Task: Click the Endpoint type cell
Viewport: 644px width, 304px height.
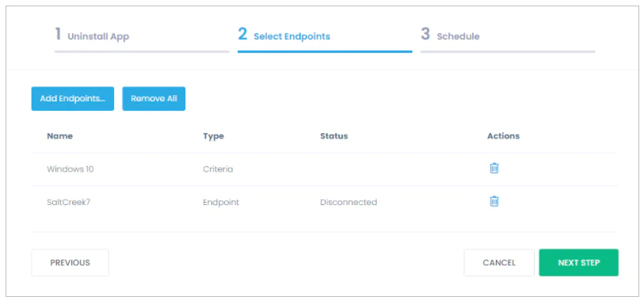Action: coord(221,202)
